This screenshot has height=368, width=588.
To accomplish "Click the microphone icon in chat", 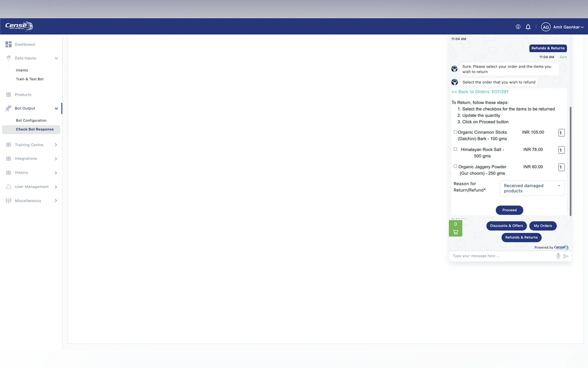I will (558, 256).
